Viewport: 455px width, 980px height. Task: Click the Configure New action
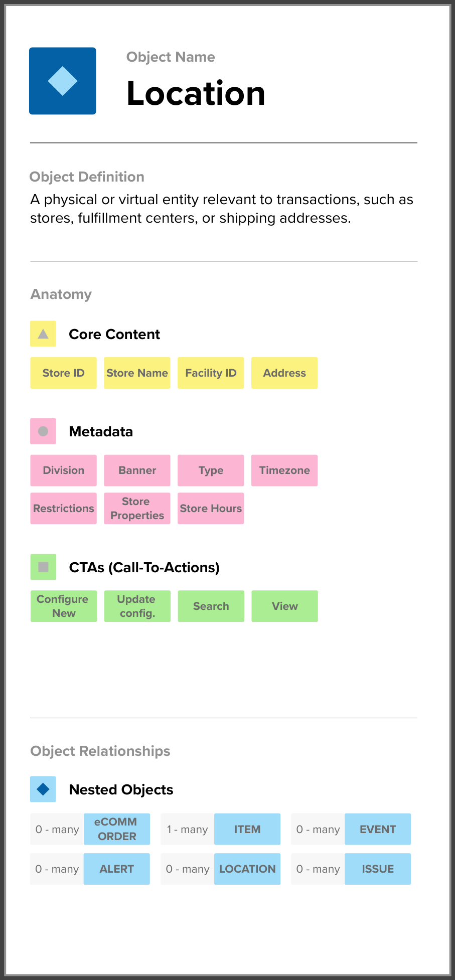(64, 606)
